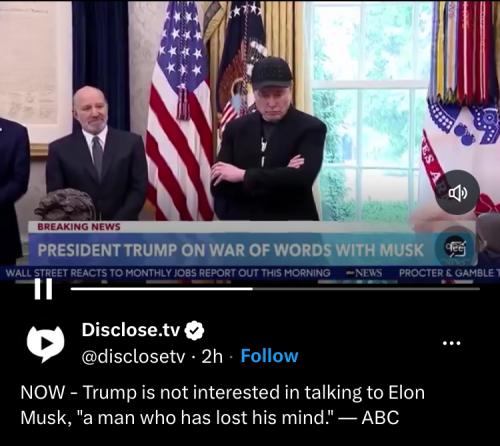Click the Wall Street reacts ticker text
Screen dimensions: 500x446
[168, 273]
